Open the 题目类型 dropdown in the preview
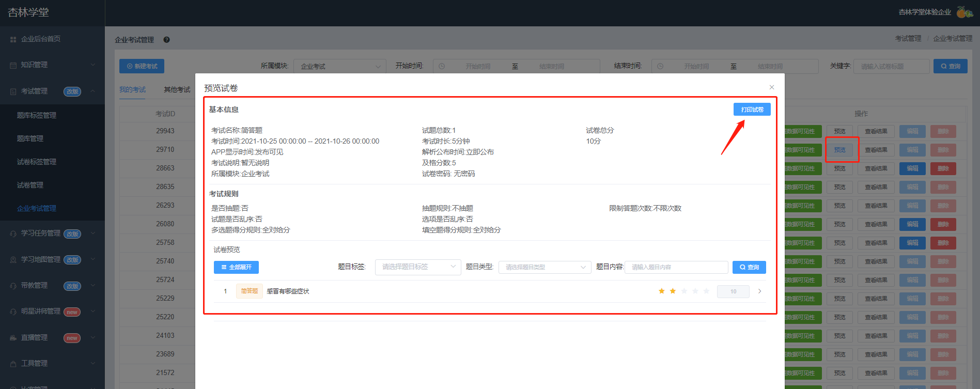This screenshot has height=389, width=980. click(x=545, y=267)
